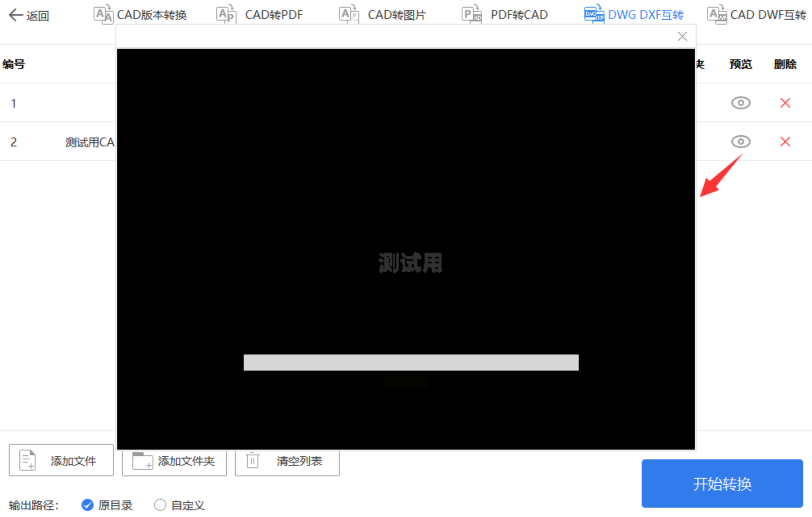812x517 pixels.
Task: Click the back arrow icon
Action: tap(16, 15)
